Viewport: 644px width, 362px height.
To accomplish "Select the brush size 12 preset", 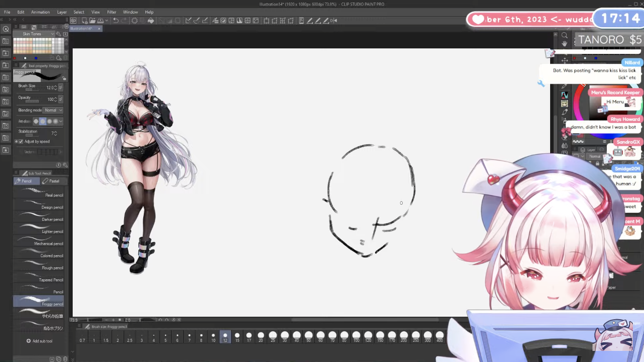I will click(225, 337).
